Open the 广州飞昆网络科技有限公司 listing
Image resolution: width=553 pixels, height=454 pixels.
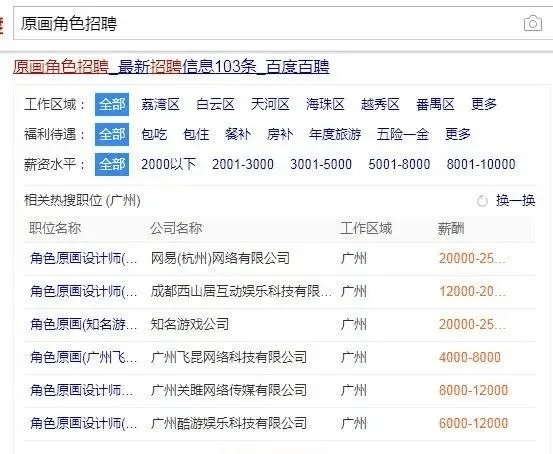[x=280, y=358]
